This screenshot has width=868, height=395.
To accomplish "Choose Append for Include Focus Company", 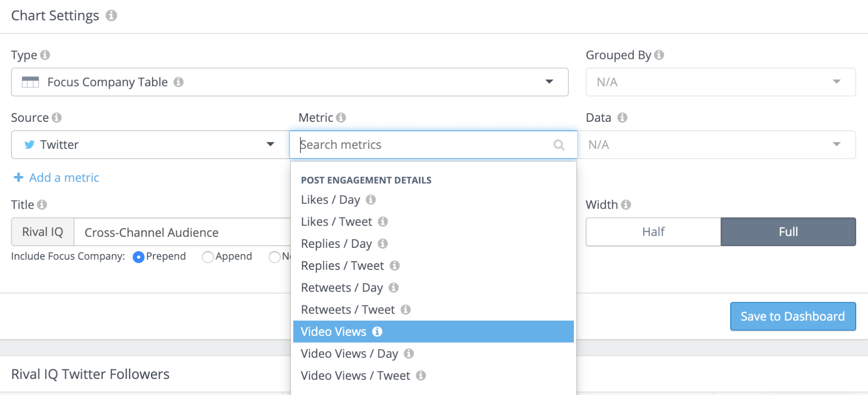I will 208,257.
